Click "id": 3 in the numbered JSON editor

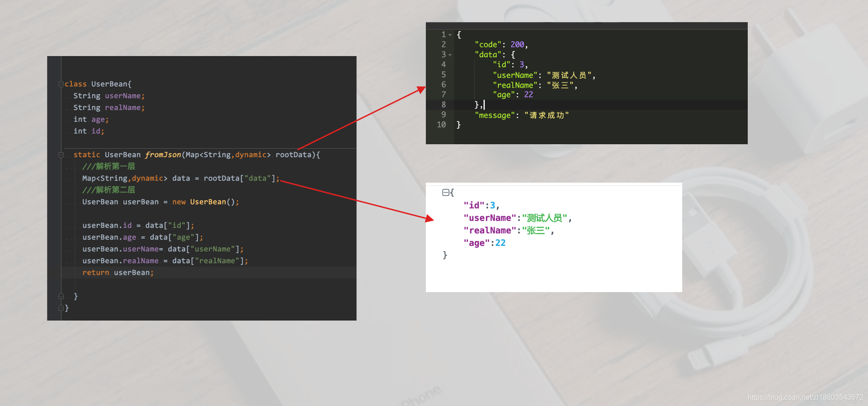point(510,65)
